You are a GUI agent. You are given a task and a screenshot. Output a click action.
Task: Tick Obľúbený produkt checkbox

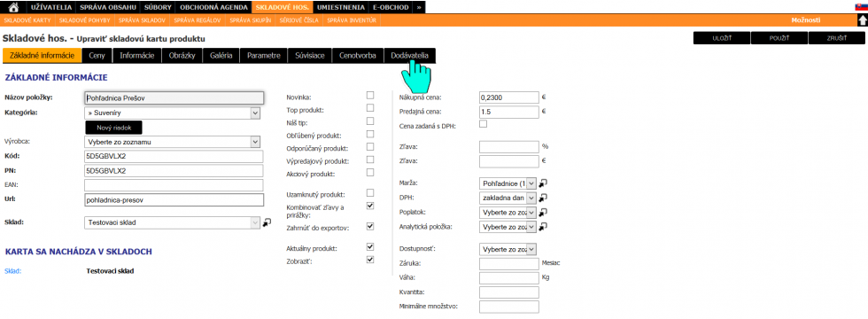(x=370, y=134)
